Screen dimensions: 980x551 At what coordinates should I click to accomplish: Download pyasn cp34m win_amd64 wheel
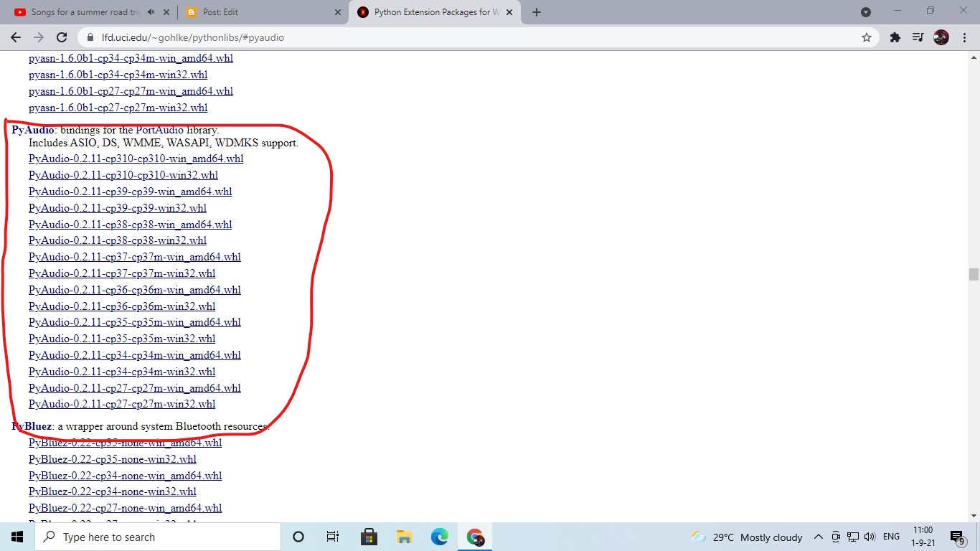pos(131,58)
